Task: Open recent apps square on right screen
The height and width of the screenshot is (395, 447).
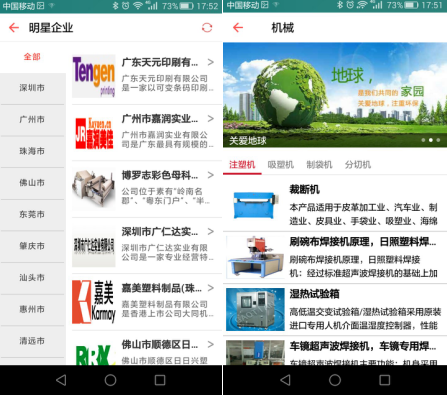Action: tap(384, 380)
